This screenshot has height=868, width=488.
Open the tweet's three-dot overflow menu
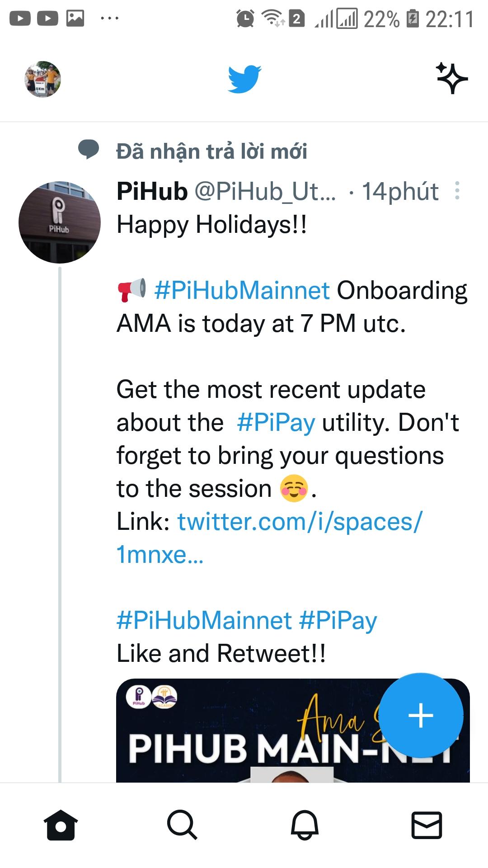coord(457,191)
